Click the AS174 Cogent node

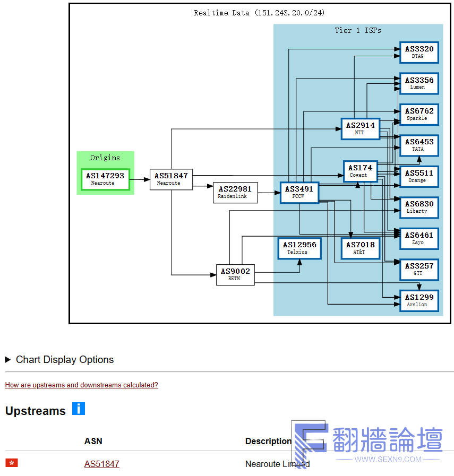click(361, 171)
